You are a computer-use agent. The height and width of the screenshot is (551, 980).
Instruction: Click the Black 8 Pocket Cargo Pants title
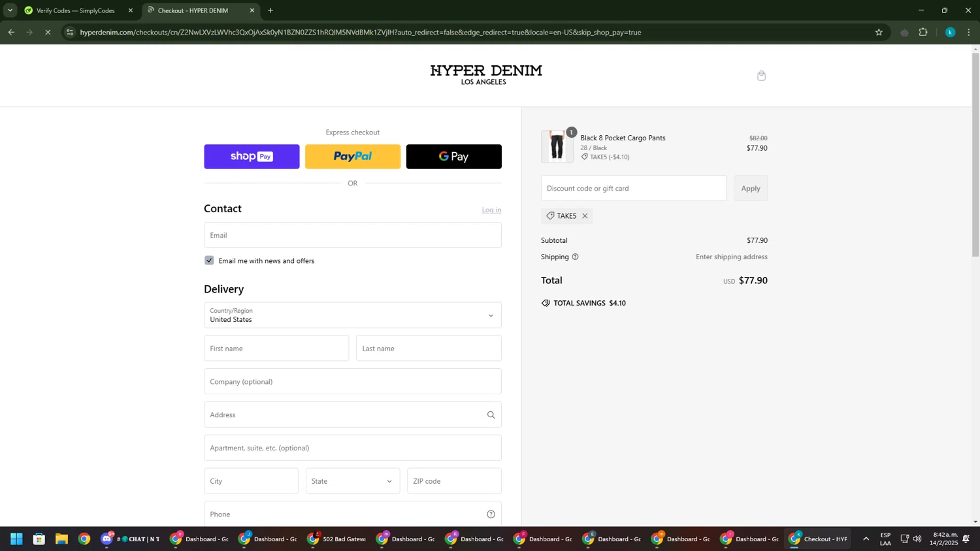coord(623,138)
